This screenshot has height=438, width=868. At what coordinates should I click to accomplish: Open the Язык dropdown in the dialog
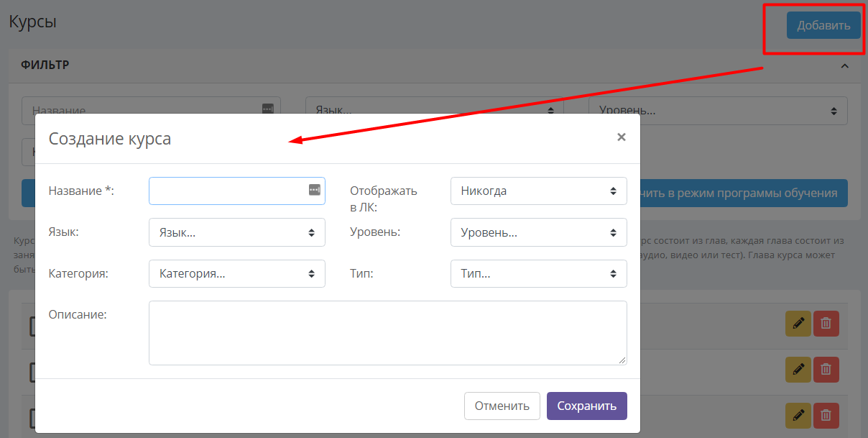237,232
